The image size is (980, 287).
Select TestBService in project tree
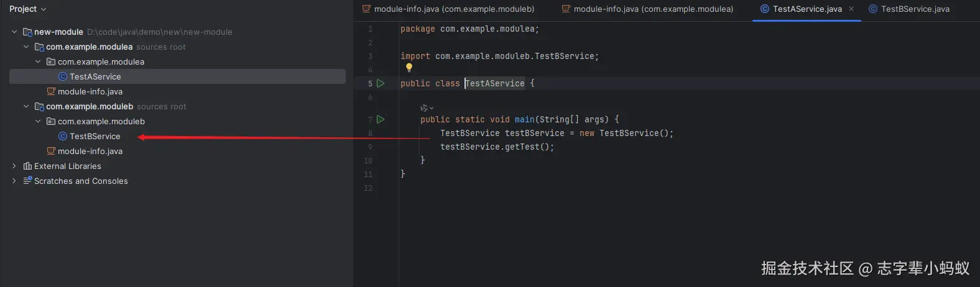(95, 136)
